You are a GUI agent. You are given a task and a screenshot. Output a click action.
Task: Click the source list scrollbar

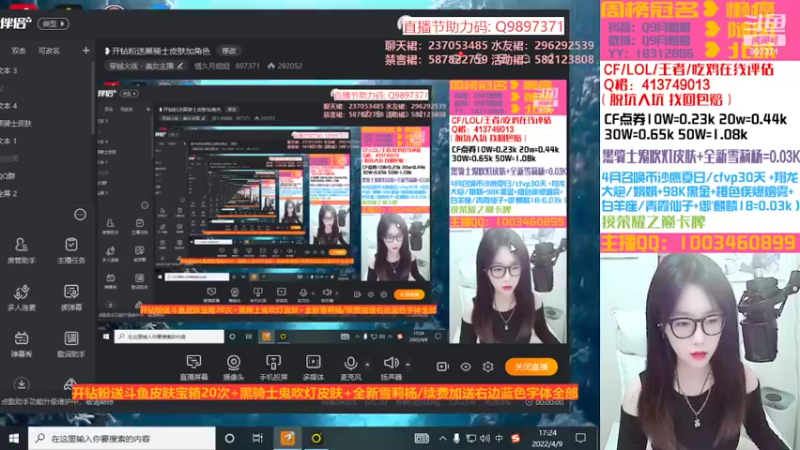point(93,97)
